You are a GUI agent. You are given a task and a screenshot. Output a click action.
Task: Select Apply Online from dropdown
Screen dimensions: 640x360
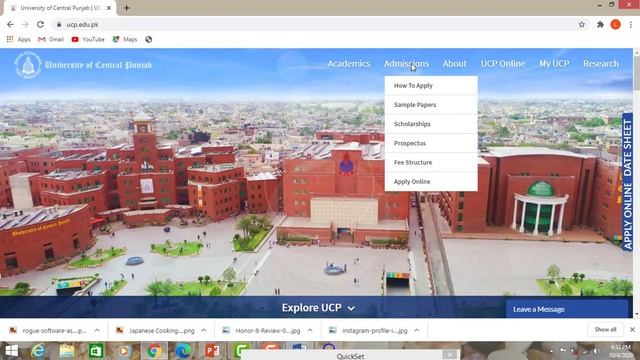(x=431, y=181)
